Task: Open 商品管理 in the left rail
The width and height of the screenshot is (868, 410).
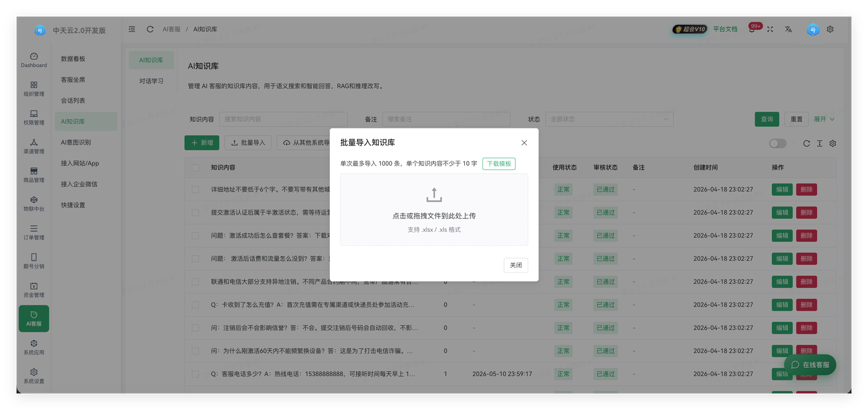Action: (33, 175)
